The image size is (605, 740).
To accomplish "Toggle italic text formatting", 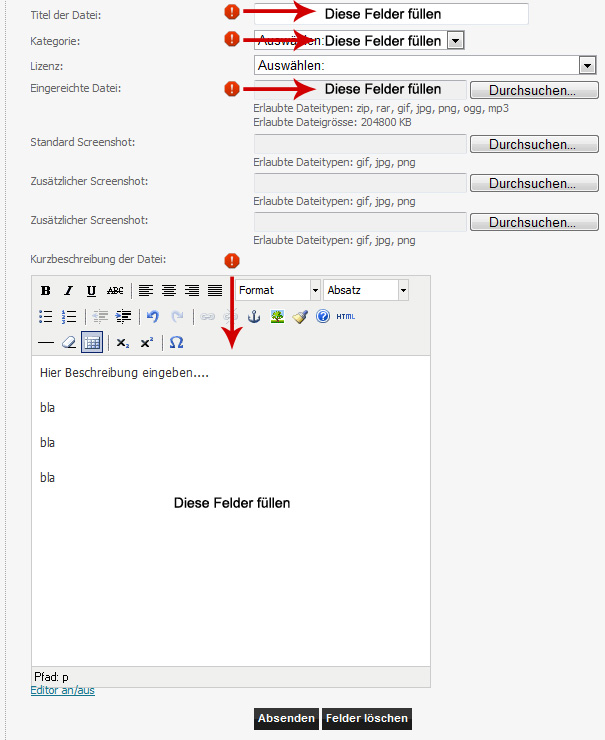I will click(68, 291).
